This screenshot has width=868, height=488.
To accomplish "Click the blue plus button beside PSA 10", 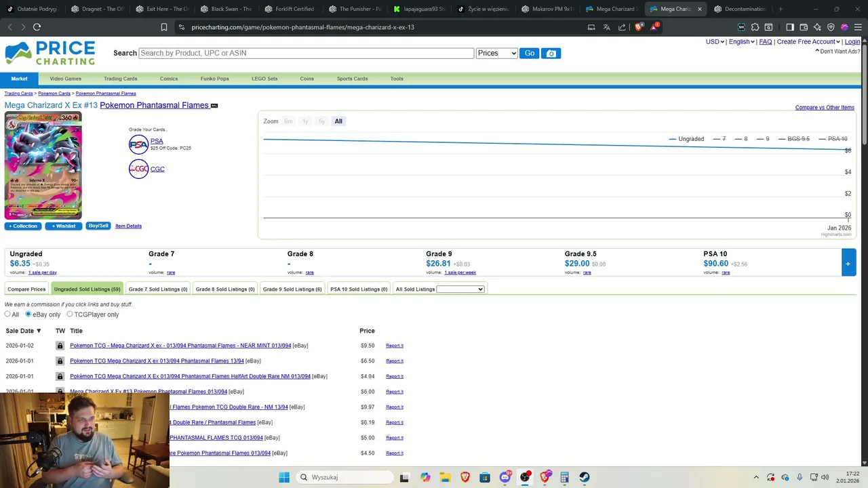I will click(x=848, y=263).
